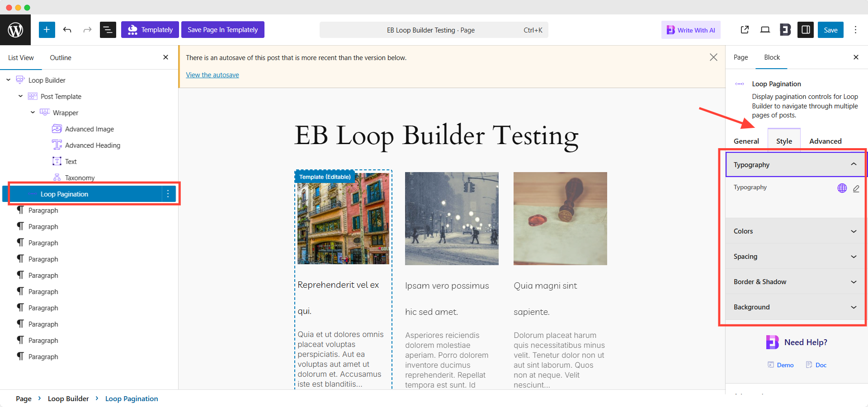Click Loop Pagination in breadcrumb
Viewport: 868px width, 407px height.
coord(132,399)
